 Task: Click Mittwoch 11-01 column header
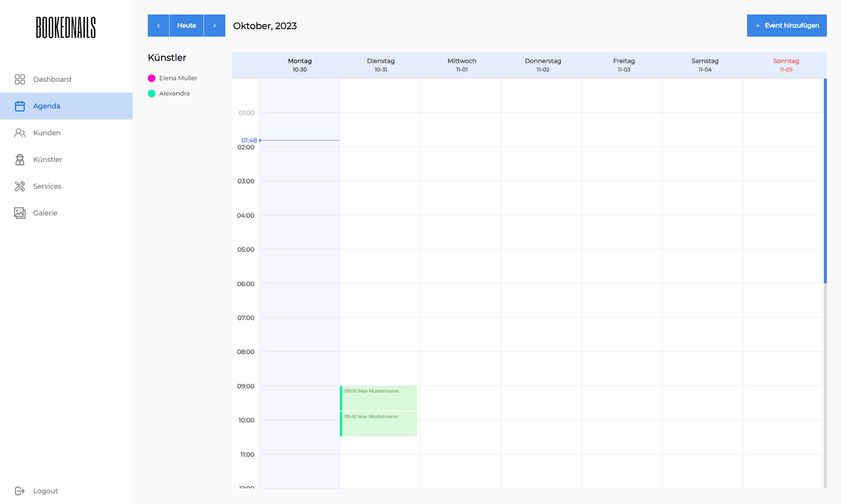(462, 65)
